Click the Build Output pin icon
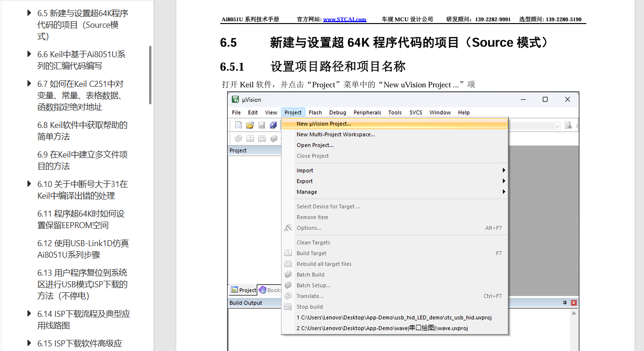The height and width of the screenshot is (351, 644). pos(565,303)
